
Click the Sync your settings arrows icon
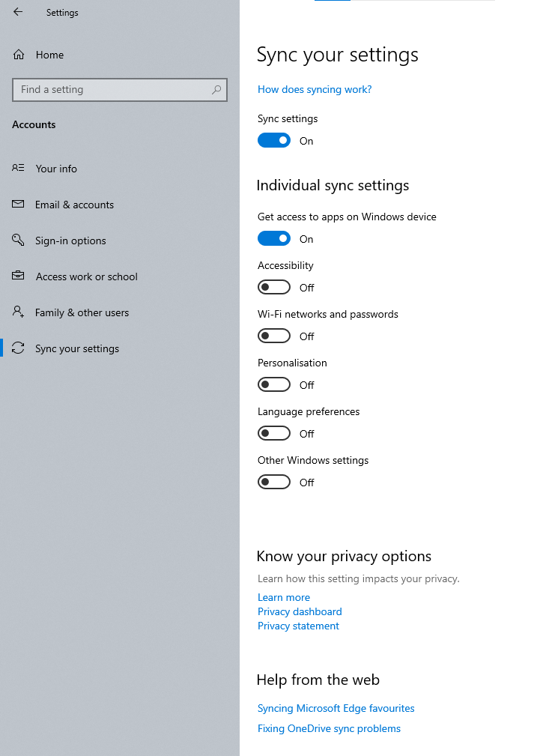coord(18,348)
